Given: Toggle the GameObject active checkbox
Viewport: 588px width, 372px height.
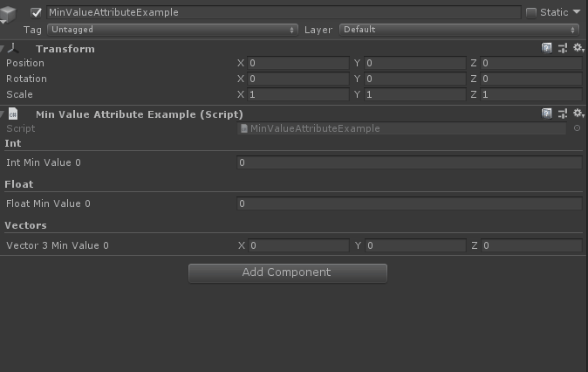Looking at the screenshot, I should tap(36, 13).
